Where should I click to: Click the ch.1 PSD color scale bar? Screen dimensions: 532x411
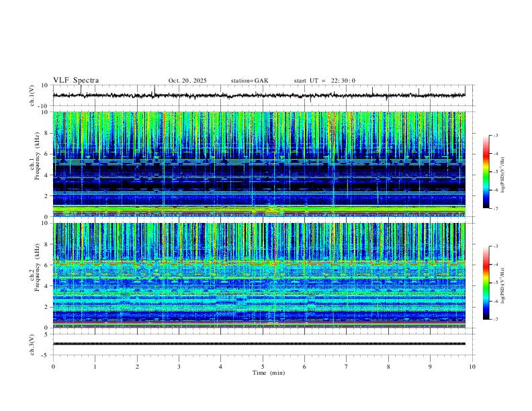(x=486, y=172)
